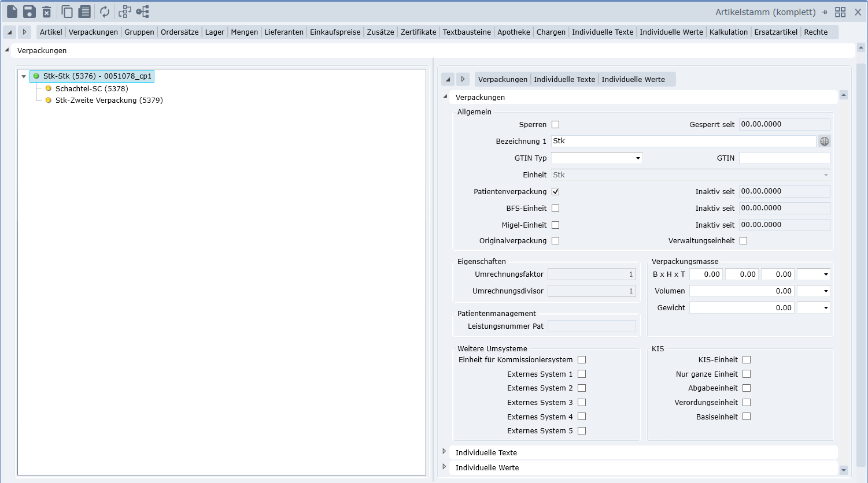Select Schachtel-SC (5378) in the tree
This screenshot has height=483, width=868.
(x=91, y=89)
